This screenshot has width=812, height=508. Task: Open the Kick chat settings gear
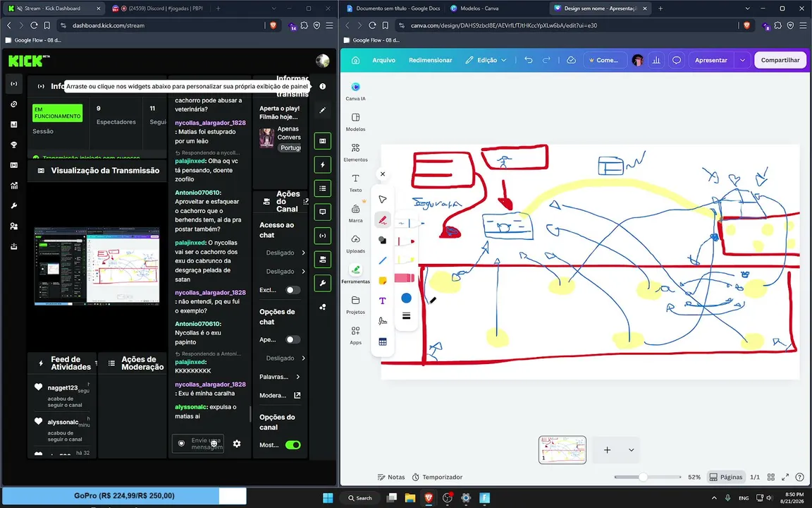237,444
